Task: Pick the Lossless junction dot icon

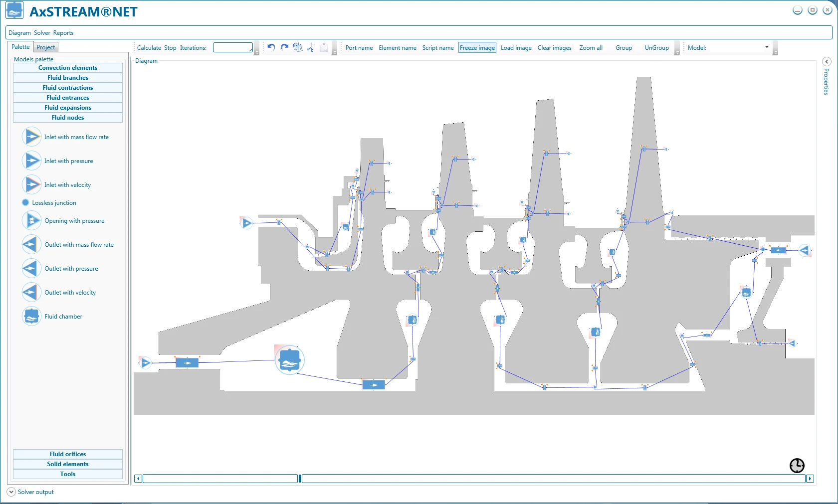Action: [25, 202]
